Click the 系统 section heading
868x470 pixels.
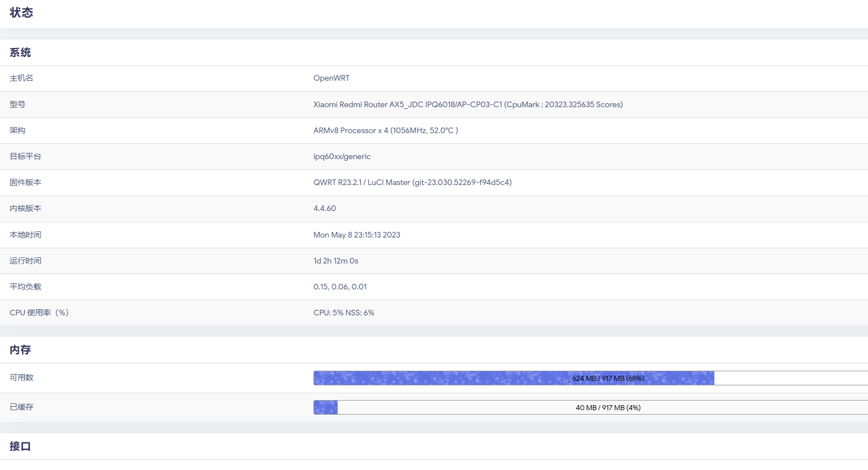tap(20, 52)
